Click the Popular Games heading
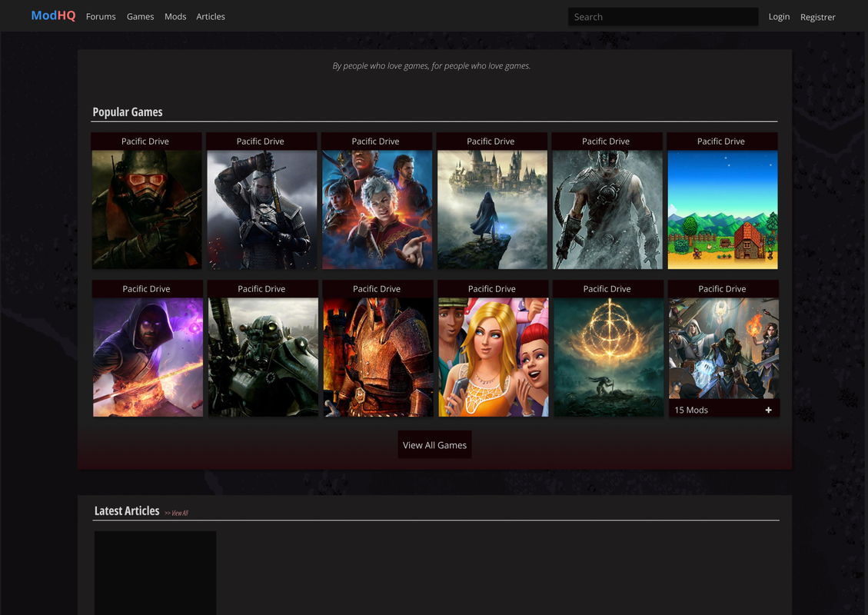This screenshot has height=615, width=868. click(x=128, y=111)
